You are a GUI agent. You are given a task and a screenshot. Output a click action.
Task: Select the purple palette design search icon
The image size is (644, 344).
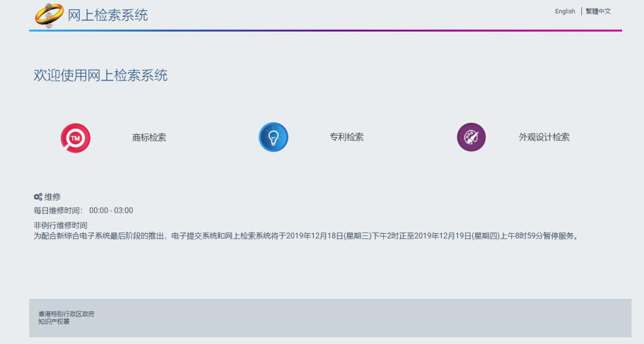tap(471, 137)
